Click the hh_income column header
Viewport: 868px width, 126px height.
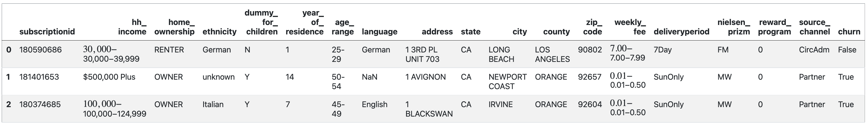(x=132, y=27)
